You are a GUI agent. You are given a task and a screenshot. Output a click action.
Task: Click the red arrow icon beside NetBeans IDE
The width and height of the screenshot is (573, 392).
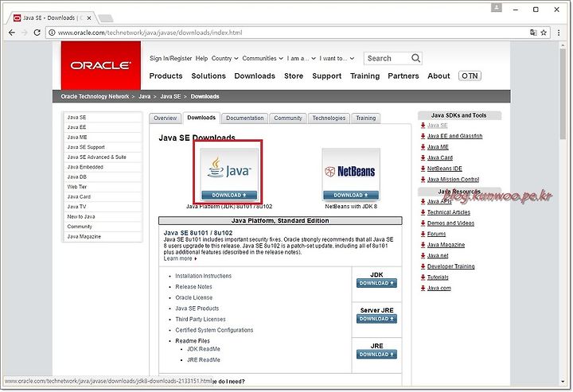coord(423,169)
